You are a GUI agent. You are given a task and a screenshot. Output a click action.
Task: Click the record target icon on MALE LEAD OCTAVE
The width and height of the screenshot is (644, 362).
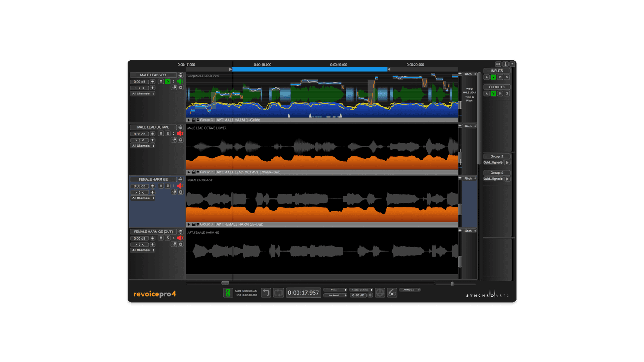point(181,140)
